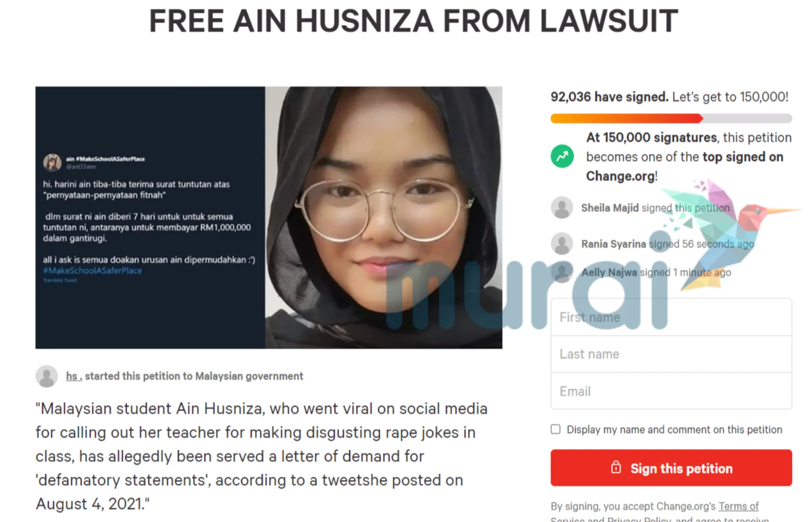Click the signature progress bar
Viewport: 812px width, 522px height.
coord(671,118)
